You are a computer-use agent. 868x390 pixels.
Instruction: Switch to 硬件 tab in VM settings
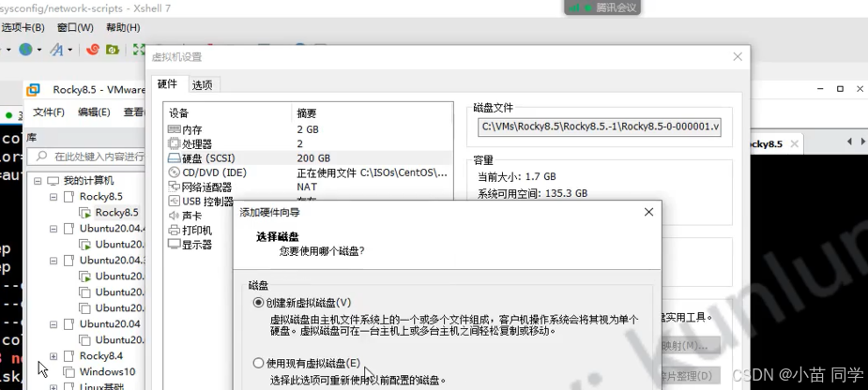(168, 84)
